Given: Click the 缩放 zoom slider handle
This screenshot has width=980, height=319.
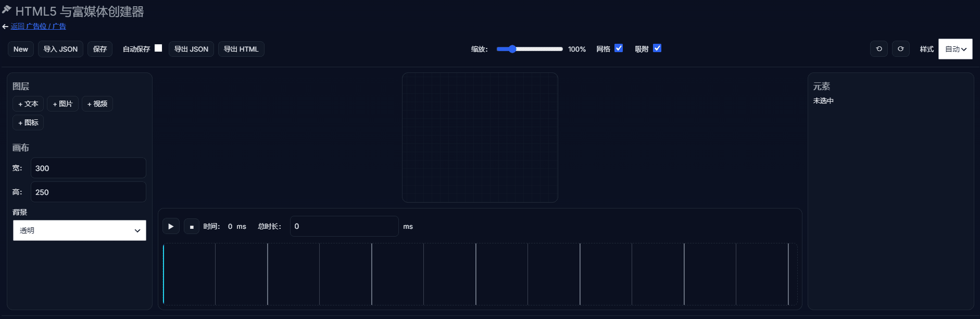Looking at the screenshot, I should point(512,49).
